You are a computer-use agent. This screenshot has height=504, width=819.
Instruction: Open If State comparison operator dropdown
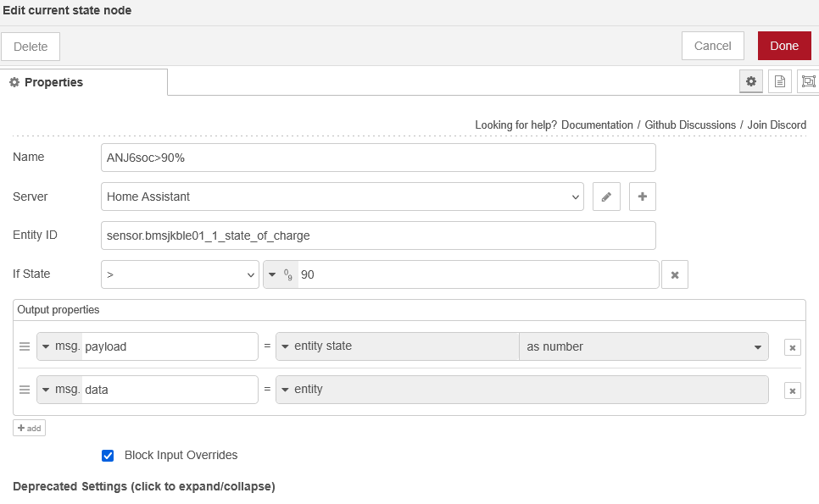[180, 274]
